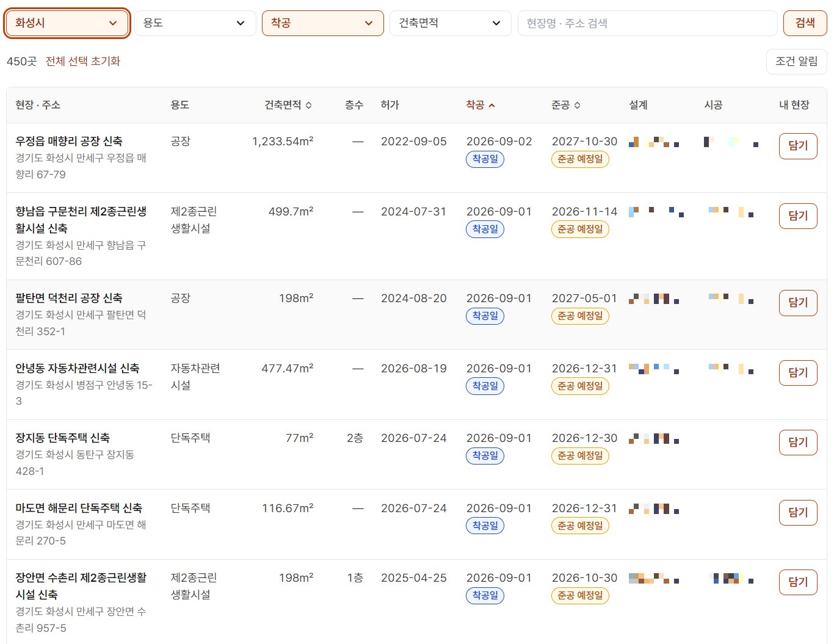Click 담기 for 팔탄면 덕천리 공장 신축
834x644 pixels.
(x=798, y=303)
